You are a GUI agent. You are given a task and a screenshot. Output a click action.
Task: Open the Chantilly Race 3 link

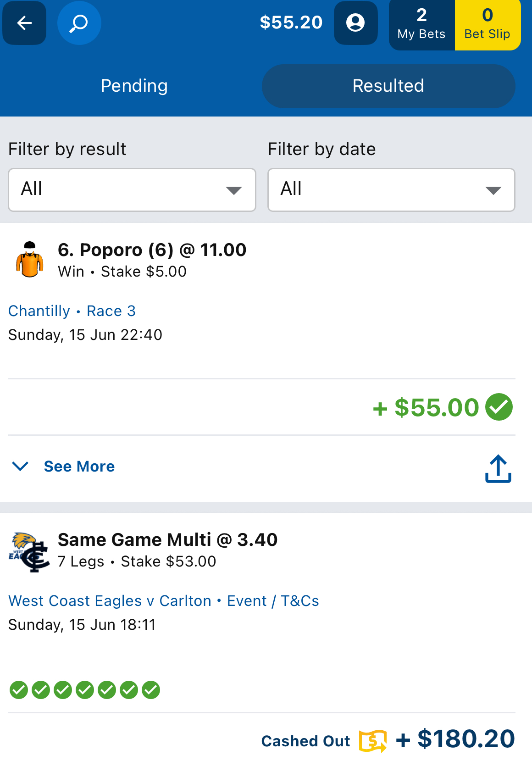pos(72,311)
